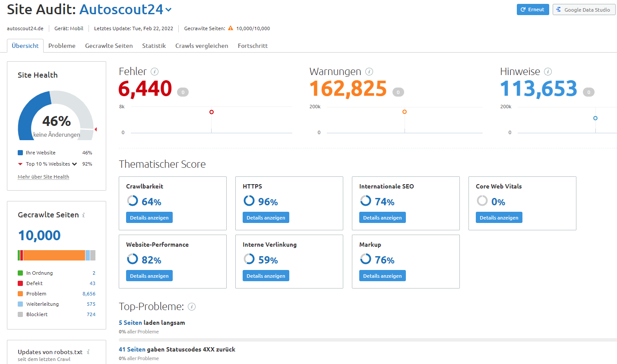Click the 162,825 Warnungen count

point(348,88)
